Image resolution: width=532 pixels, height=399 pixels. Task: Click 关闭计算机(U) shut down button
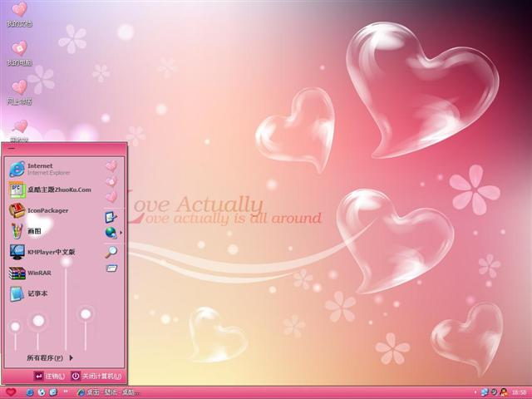[96, 376]
